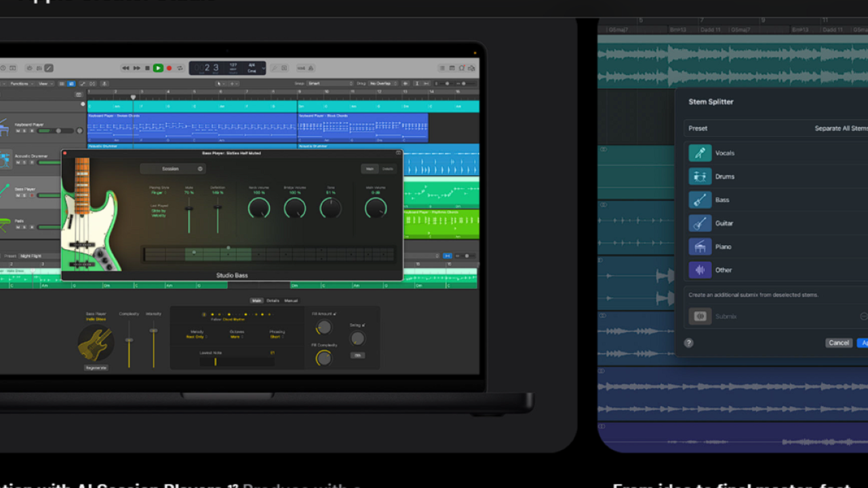
Task: Choose the Bass stem icon
Action: click(x=700, y=200)
